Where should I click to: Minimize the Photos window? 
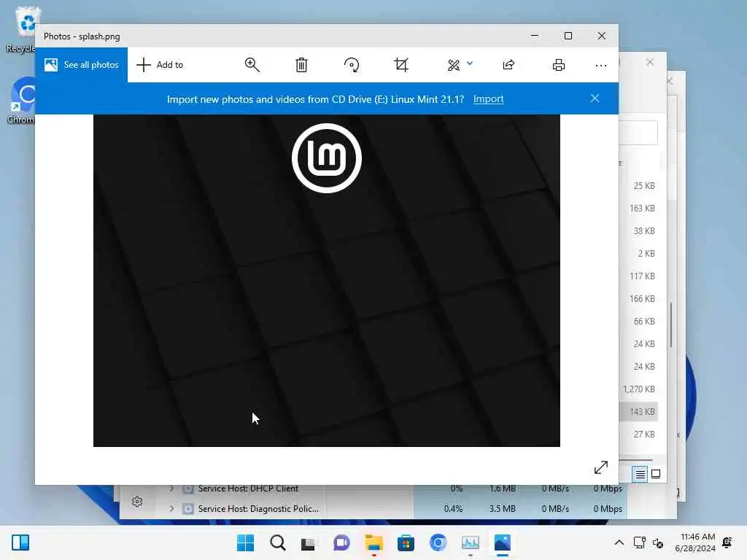pos(535,36)
